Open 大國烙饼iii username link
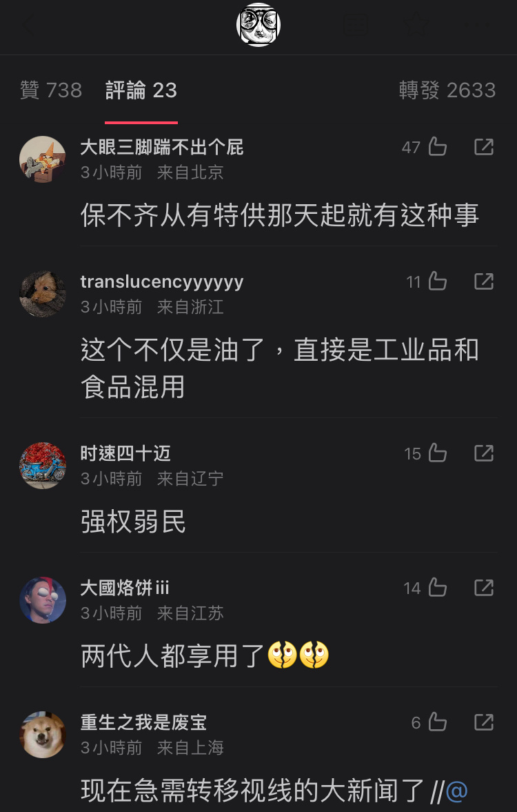Viewport: 517px width, 812px height. tap(125, 588)
